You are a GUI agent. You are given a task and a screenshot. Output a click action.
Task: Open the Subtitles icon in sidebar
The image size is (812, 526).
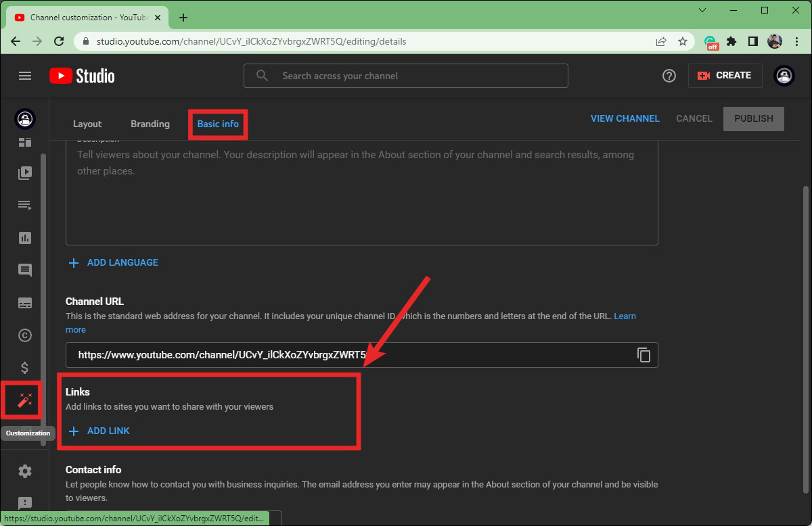pos(25,303)
